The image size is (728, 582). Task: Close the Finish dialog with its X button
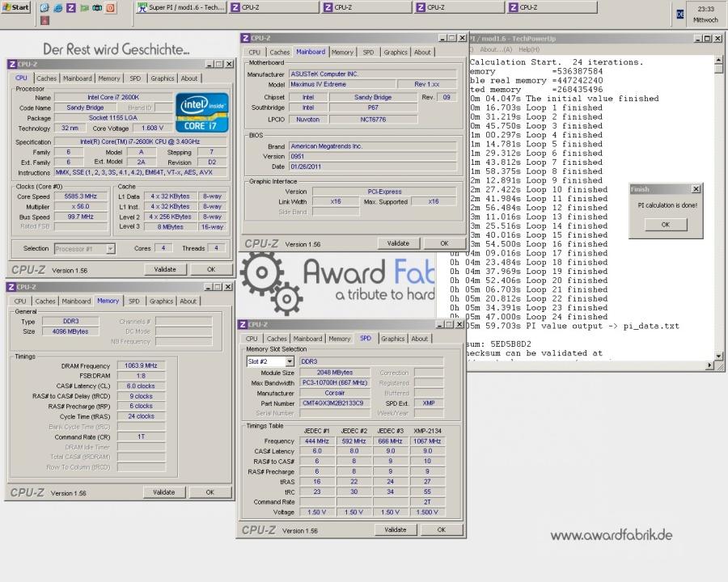pos(696,189)
